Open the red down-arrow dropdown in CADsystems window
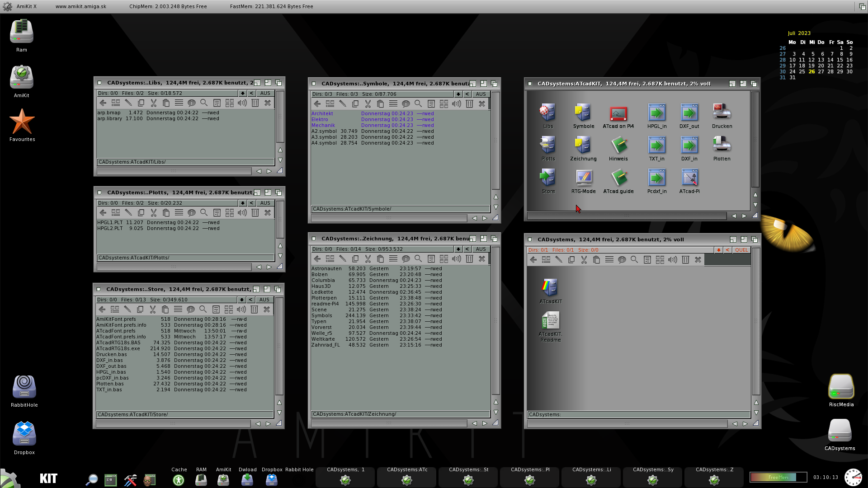 [x=718, y=250]
